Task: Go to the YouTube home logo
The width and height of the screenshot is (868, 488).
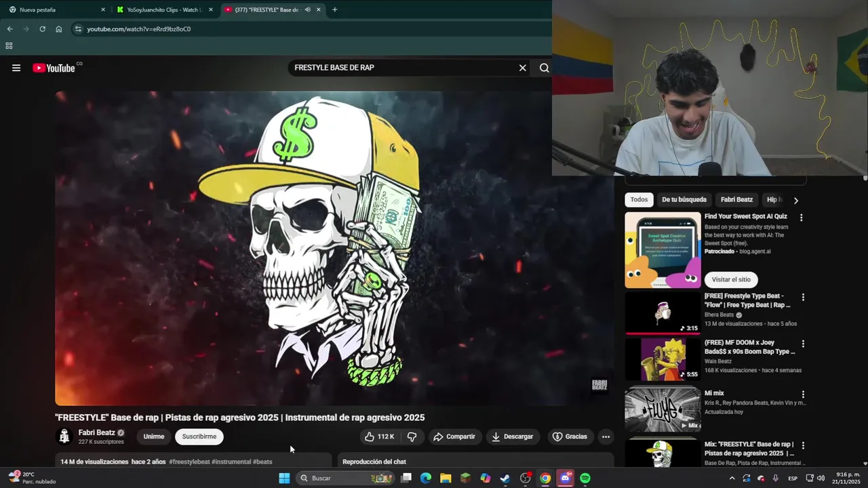Action: pyautogui.click(x=54, y=68)
